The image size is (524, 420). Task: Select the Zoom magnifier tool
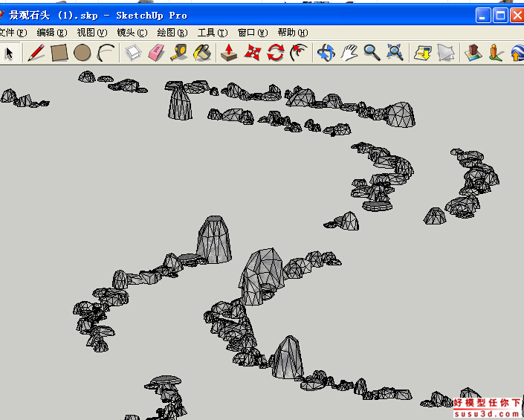(372, 53)
